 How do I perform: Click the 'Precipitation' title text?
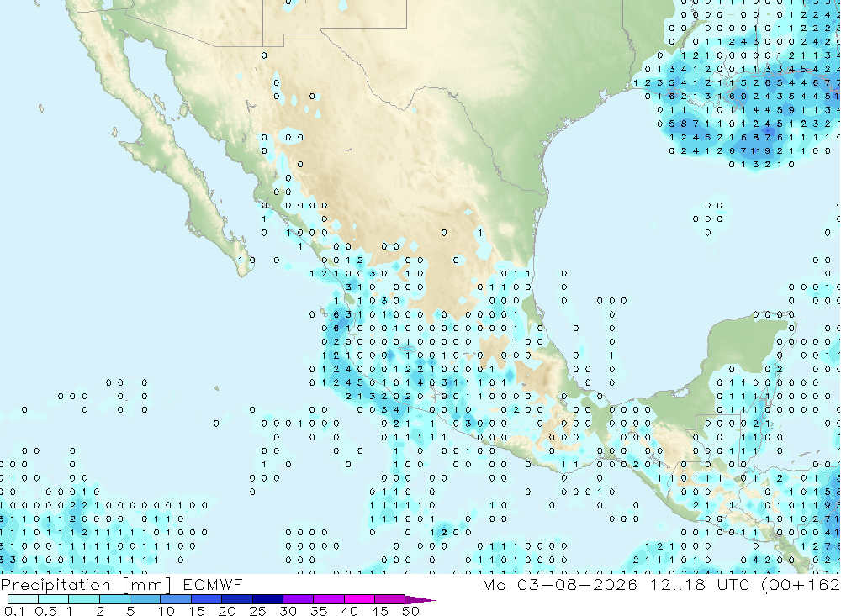click(x=56, y=585)
